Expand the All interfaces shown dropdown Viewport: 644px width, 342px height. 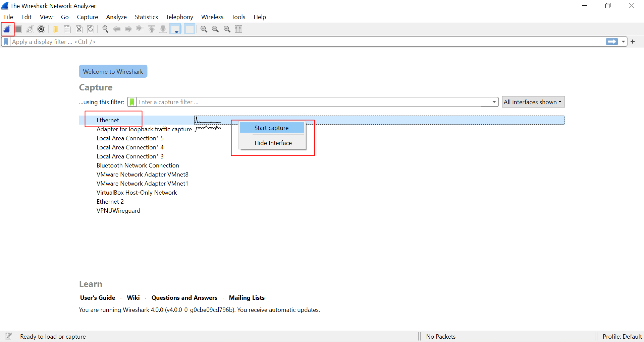point(533,102)
